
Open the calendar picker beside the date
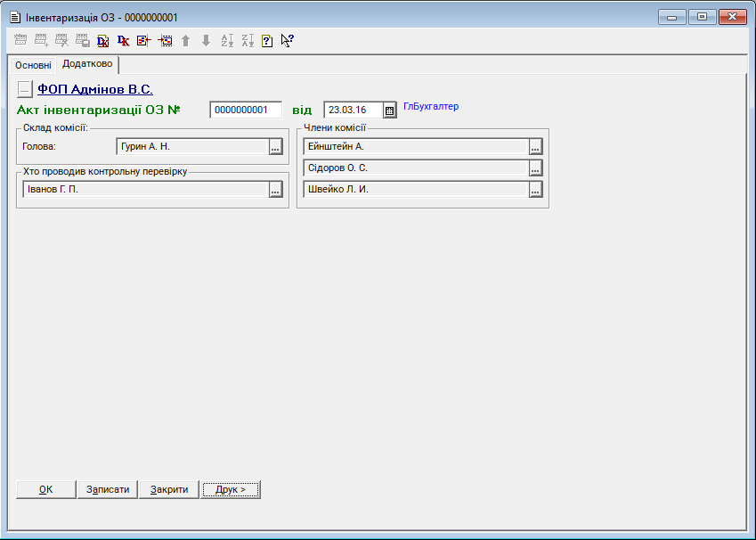click(x=389, y=110)
